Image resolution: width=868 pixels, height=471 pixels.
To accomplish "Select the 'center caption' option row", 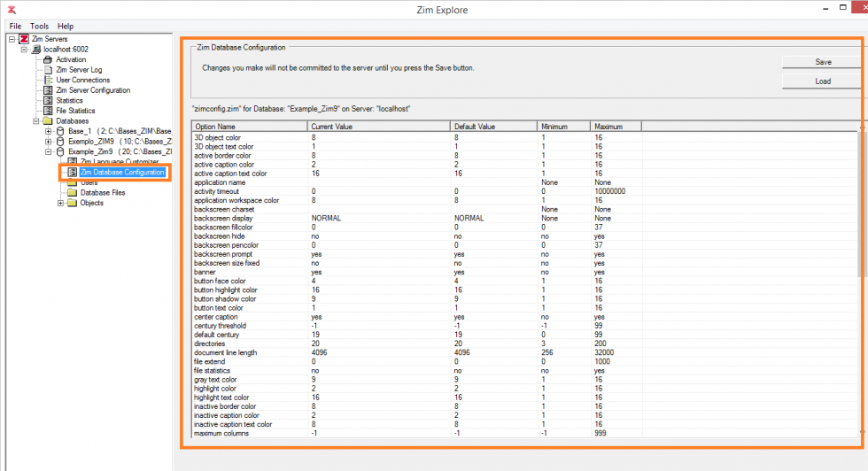I will (526, 317).
